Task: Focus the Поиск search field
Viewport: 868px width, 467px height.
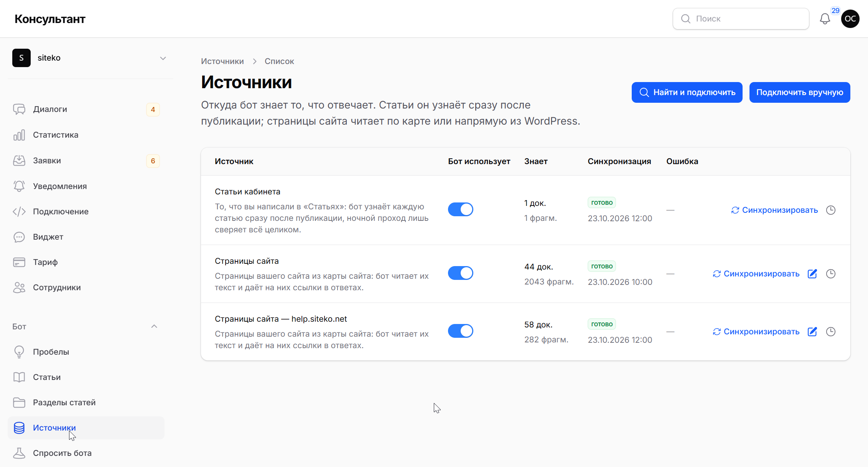Action: coord(741,19)
